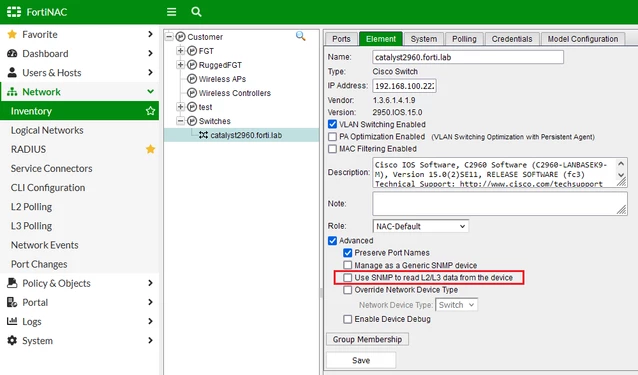Check Manage as a Generic SNMP device
Image resolution: width=638 pixels, height=375 pixels.
(x=347, y=265)
